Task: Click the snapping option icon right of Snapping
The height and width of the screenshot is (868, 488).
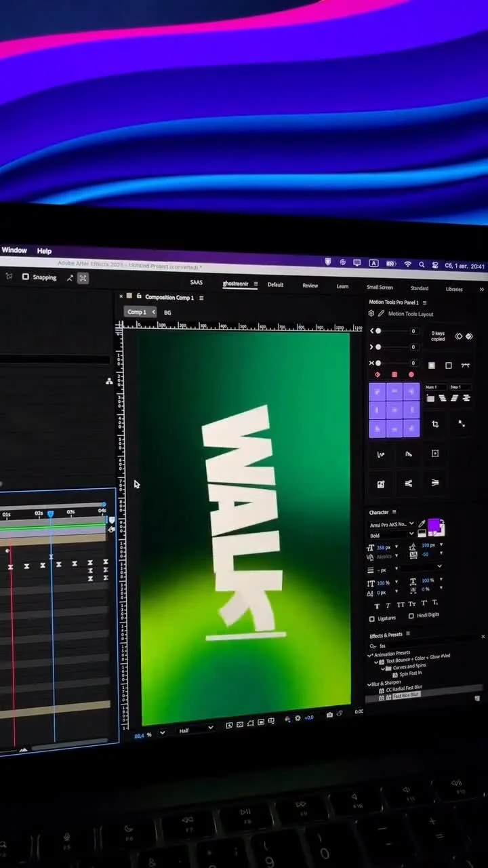Action: click(x=70, y=277)
